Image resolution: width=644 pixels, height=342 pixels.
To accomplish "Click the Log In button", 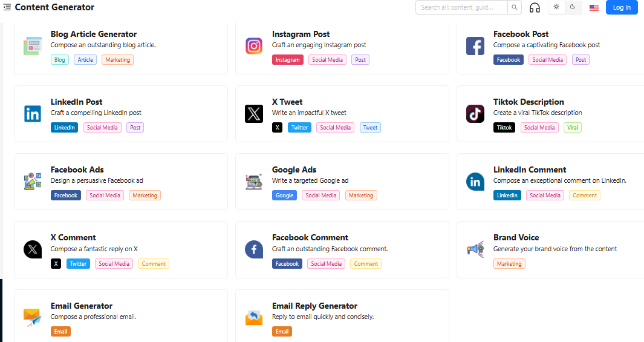I will (x=622, y=7).
